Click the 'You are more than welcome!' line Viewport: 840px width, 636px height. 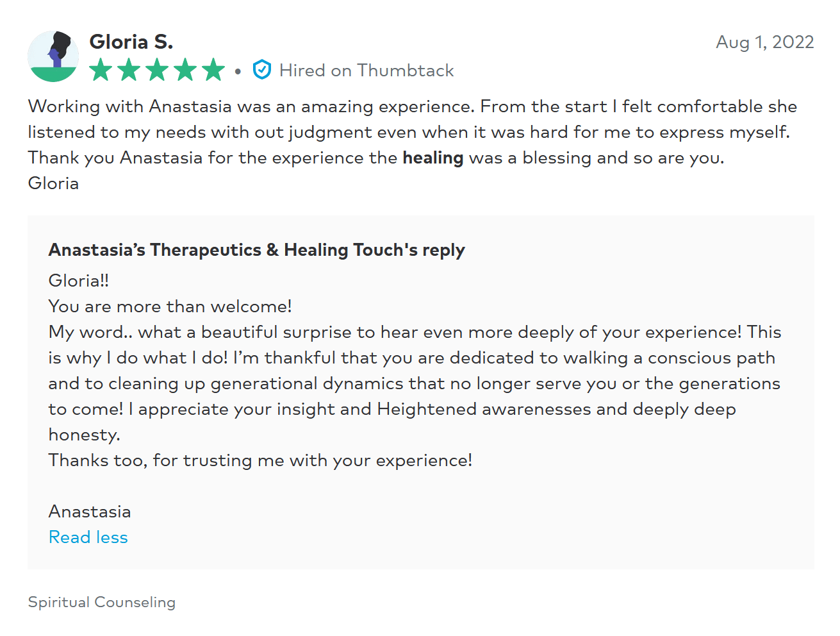(x=170, y=306)
